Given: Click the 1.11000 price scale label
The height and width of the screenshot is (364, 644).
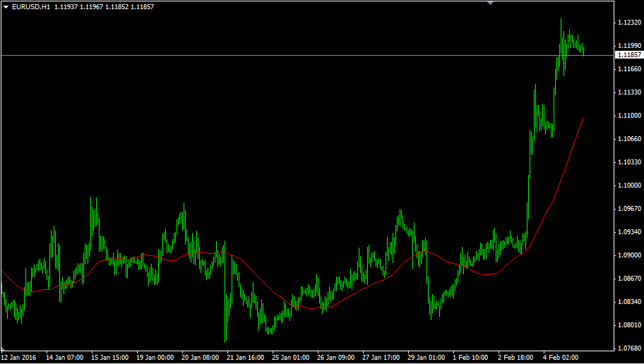Looking at the screenshot, I should [x=629, y=116].
